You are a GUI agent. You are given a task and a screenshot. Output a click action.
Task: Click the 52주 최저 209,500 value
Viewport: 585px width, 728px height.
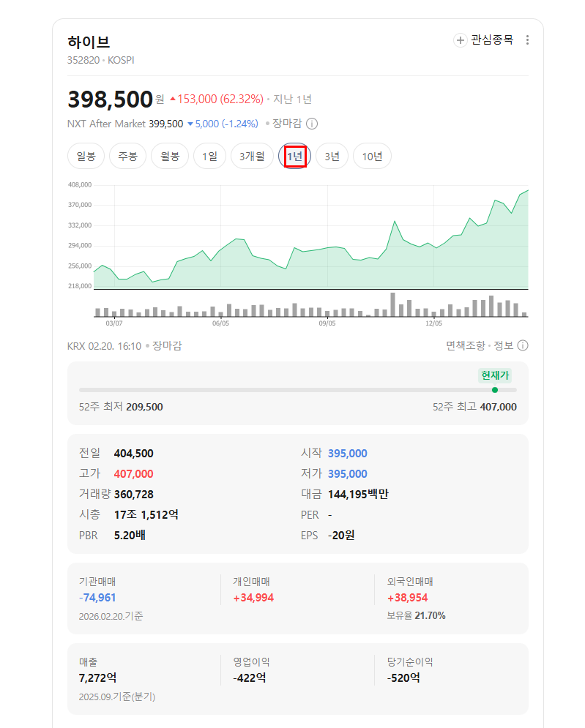click(x=144, y=408)
